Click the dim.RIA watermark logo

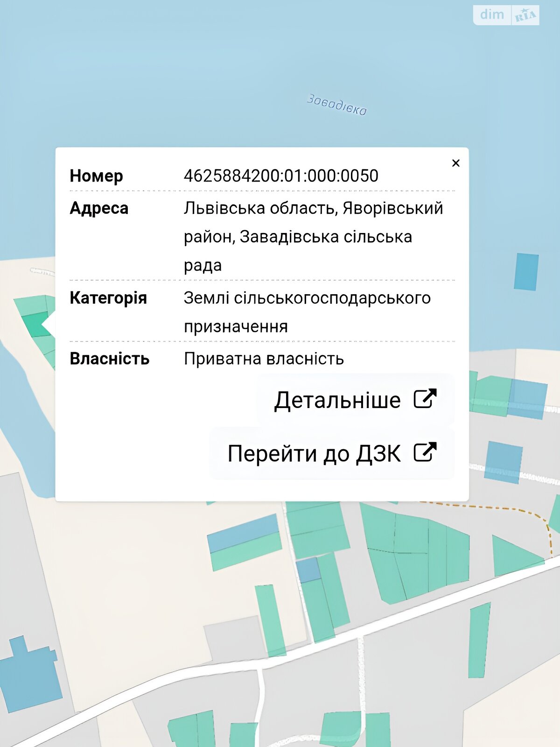tap(506, 15)
